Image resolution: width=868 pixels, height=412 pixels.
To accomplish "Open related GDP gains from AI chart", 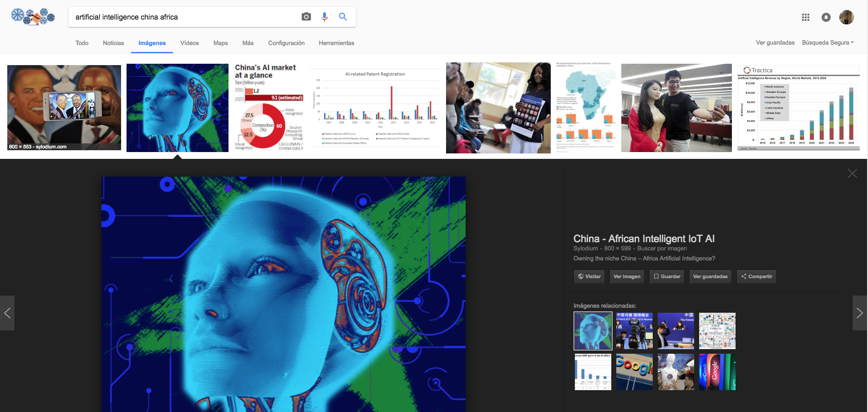I will pyautogui.click(x=593, y=372).
